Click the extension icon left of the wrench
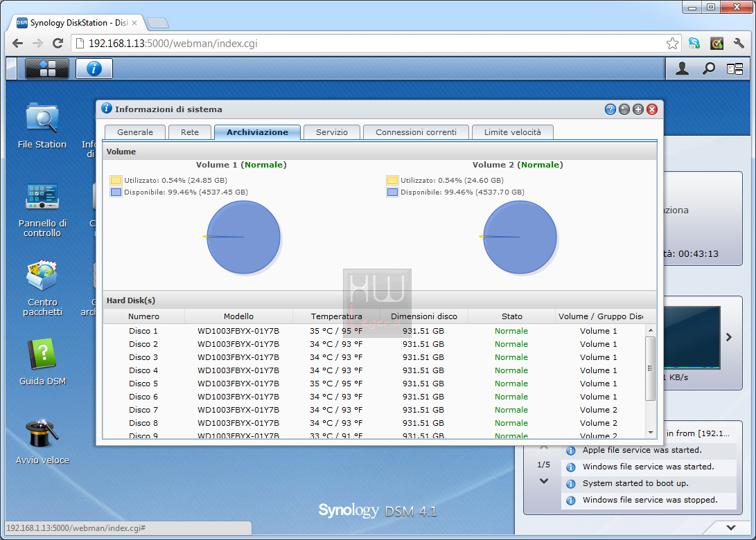Viewport: 756px width, 540px height. [x=717, y=44]
